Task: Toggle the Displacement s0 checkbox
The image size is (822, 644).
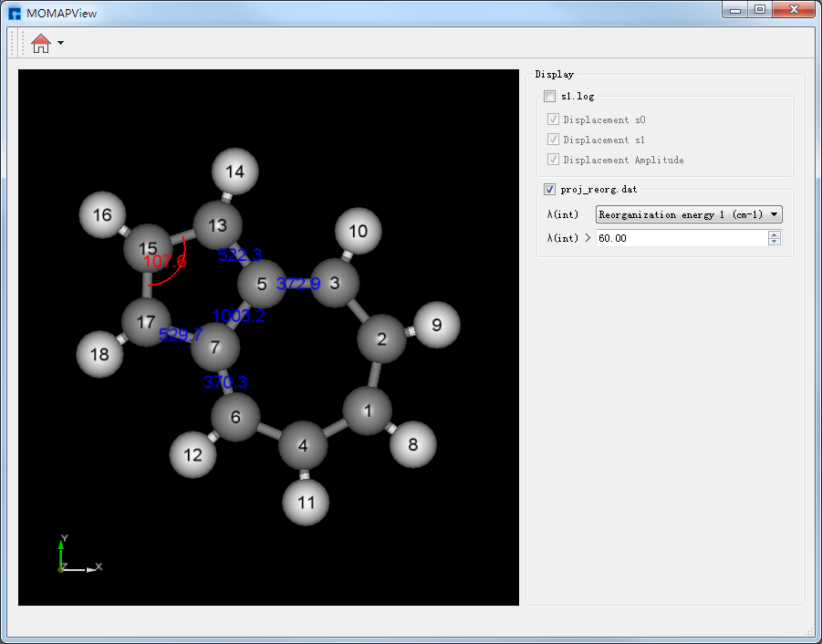Action: [x=553, y=119]
